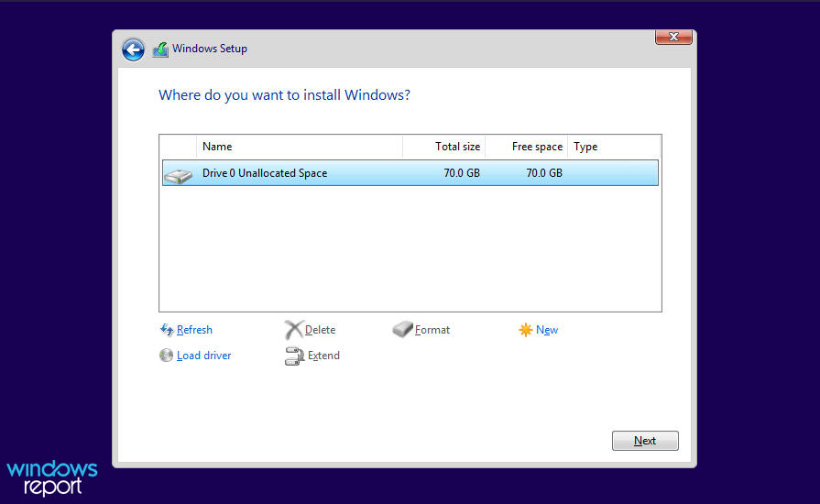Click the Load driver link

coord(204,356)
